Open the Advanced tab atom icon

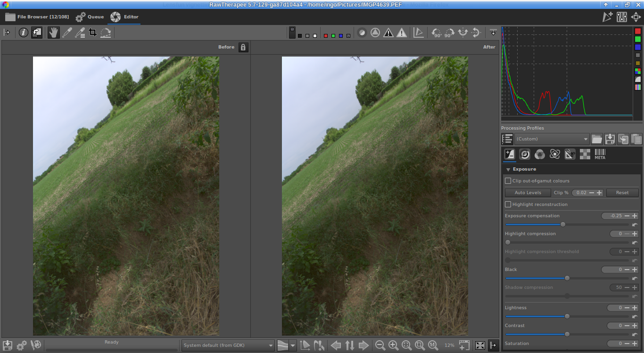point(555,154)
